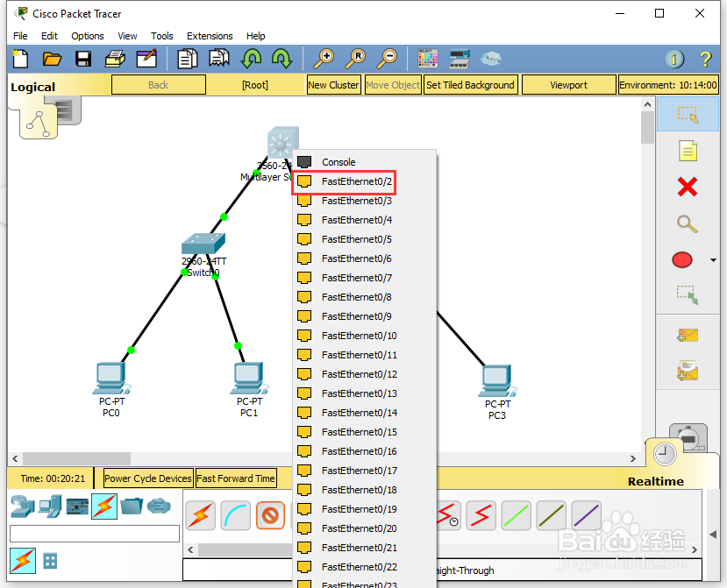The image size is (727, 588).
Task: Open the drawing palette icon
Action: pyautogui.click(x=427, y=59)
